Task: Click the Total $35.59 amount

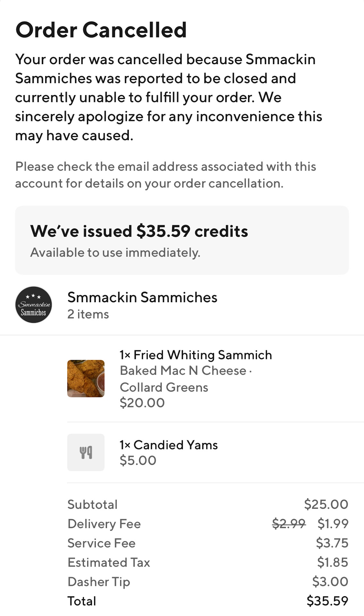Action: [327, 601]
